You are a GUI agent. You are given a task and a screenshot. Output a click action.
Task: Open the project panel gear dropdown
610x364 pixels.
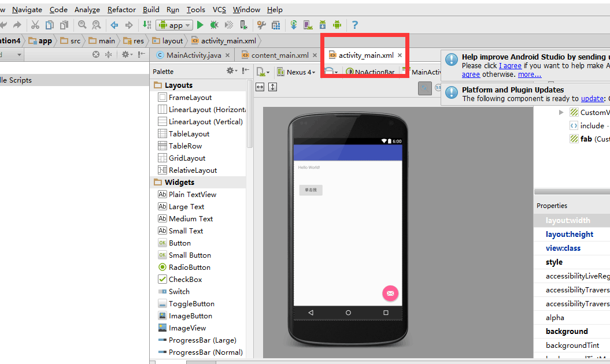tap(127, 55)
